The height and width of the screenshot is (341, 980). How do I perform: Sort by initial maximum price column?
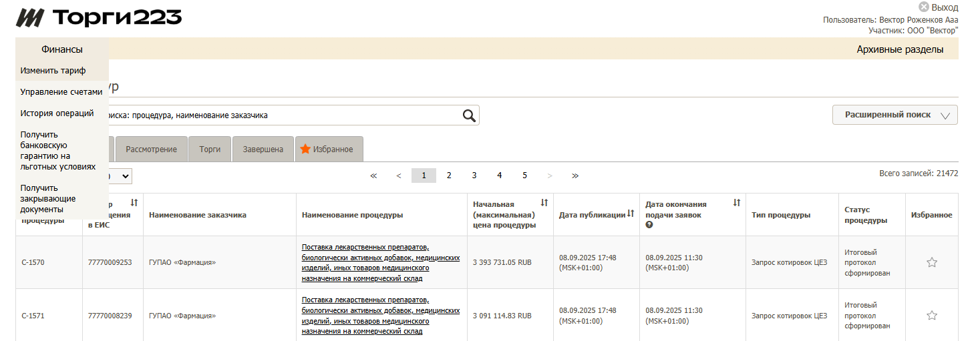[544, 202]
